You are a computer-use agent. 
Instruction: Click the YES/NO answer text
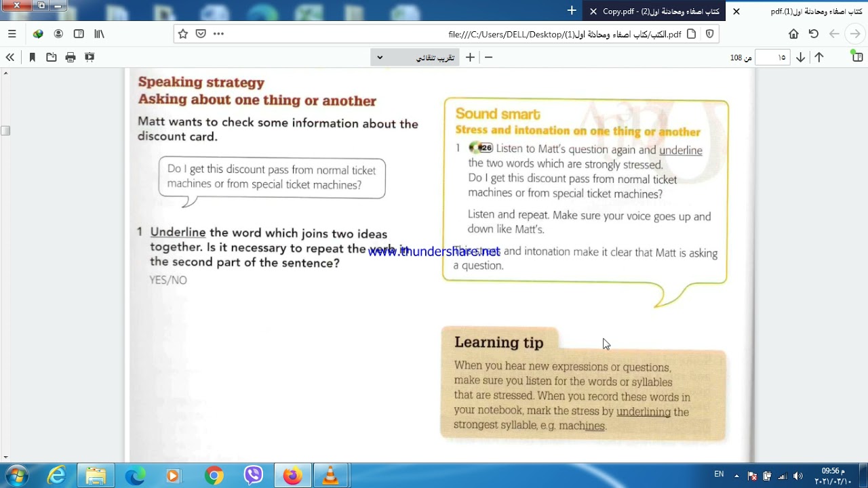[168, 280]
